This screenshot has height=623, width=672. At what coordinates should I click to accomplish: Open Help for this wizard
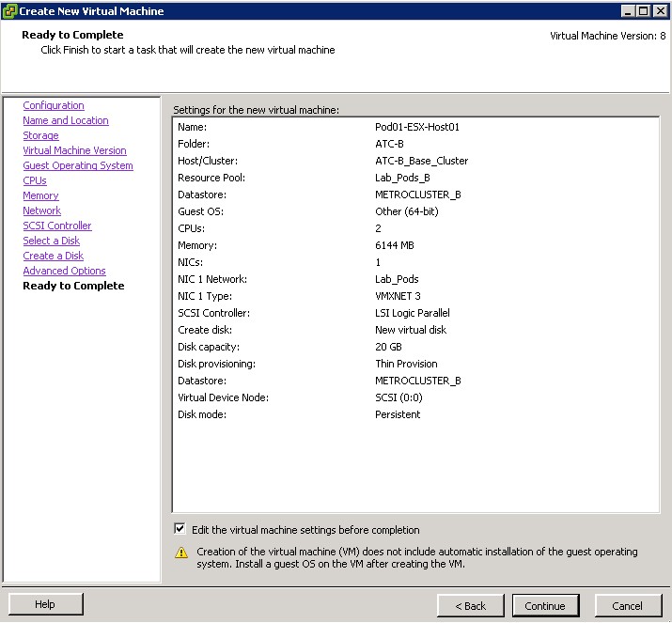(45, 605)
